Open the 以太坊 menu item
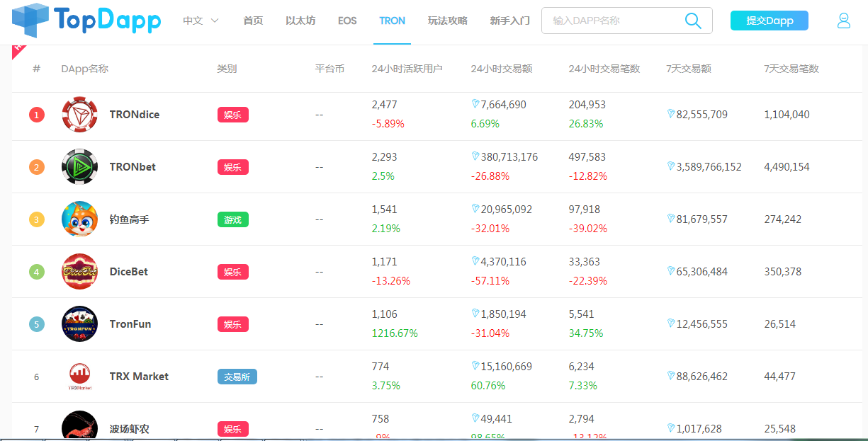This screenshot has width=868, height=441. click(x=300, y=21)
